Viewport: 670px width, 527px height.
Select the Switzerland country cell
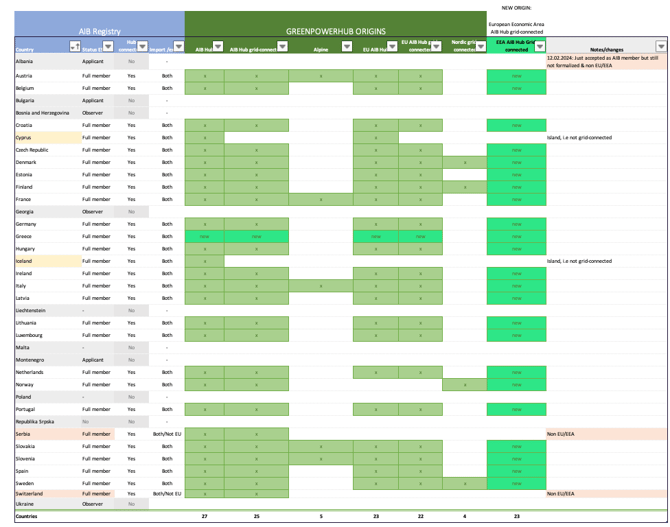point(48,494)
